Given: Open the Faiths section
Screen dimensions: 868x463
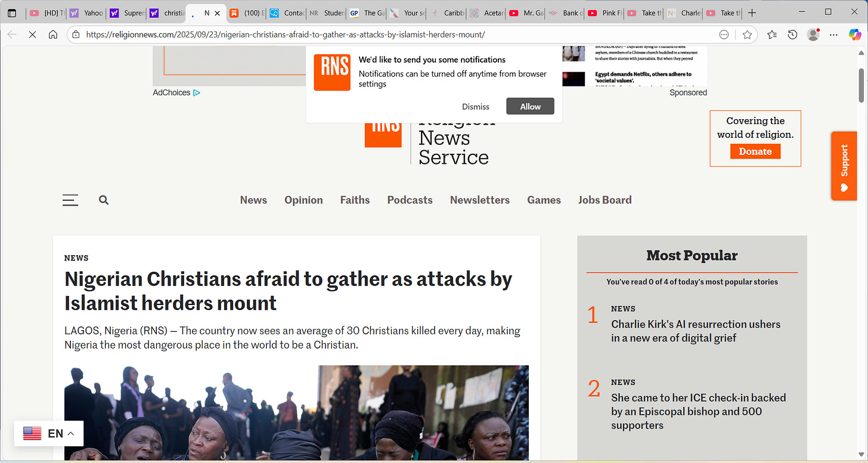Looking at the screenshot, I should point(355,200).
